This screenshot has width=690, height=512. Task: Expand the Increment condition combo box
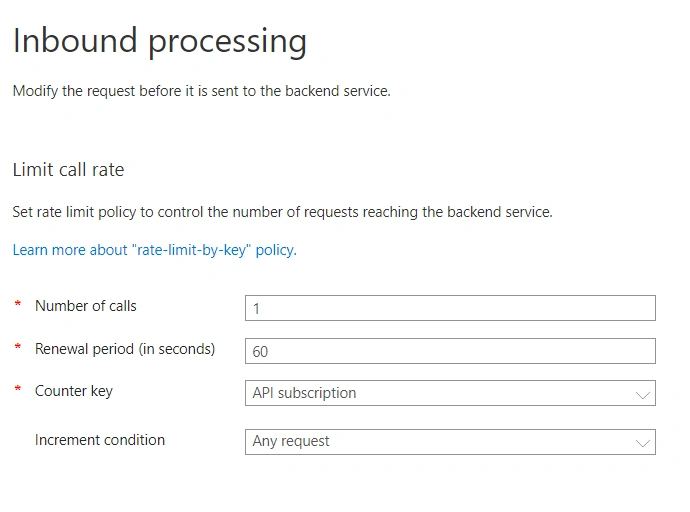point(450,442)
